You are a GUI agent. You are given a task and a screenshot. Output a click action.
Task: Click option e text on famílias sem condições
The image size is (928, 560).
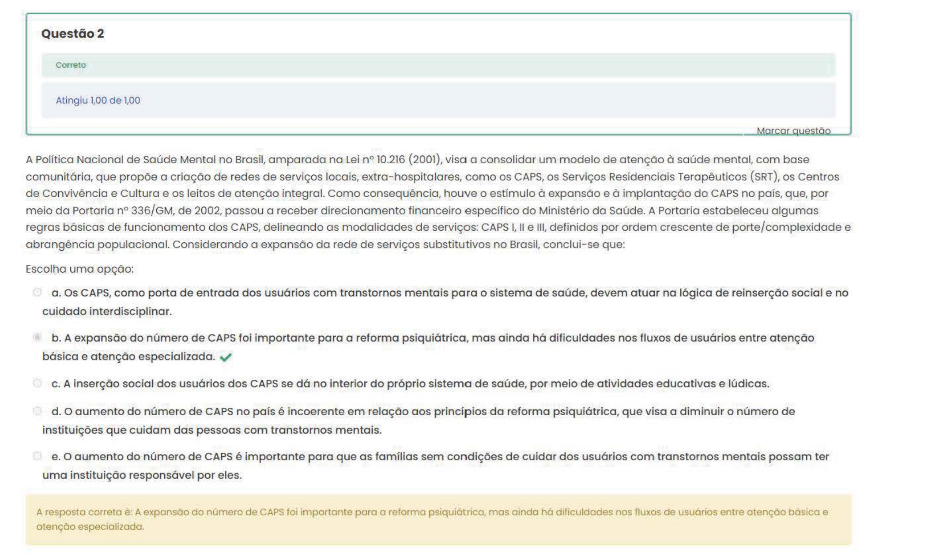coord(436,466)
